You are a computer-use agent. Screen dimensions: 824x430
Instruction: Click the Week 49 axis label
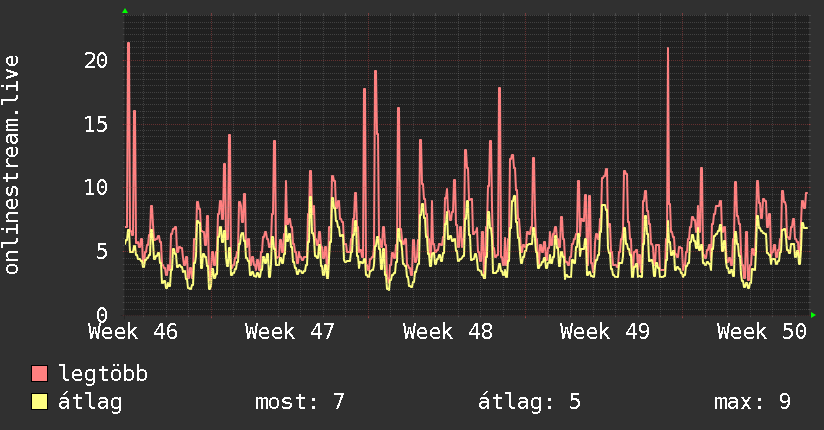pos(605,332)
